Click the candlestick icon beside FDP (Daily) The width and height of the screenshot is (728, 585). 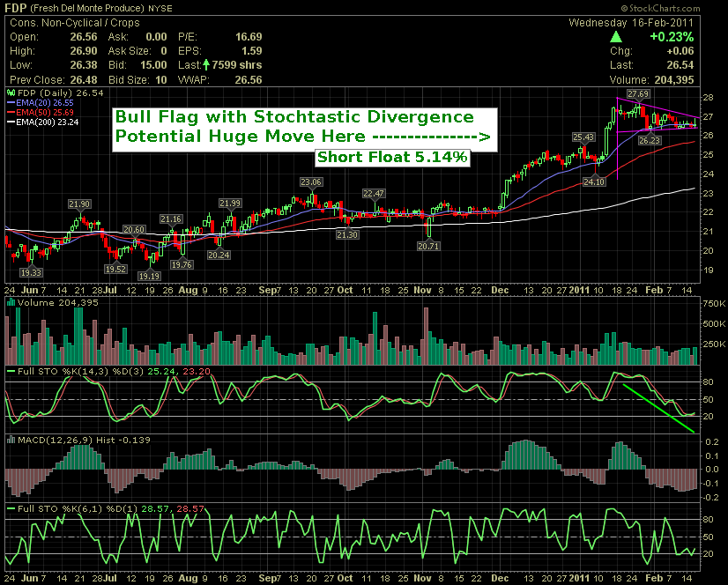pyautogui.click(x=11, y=93)
